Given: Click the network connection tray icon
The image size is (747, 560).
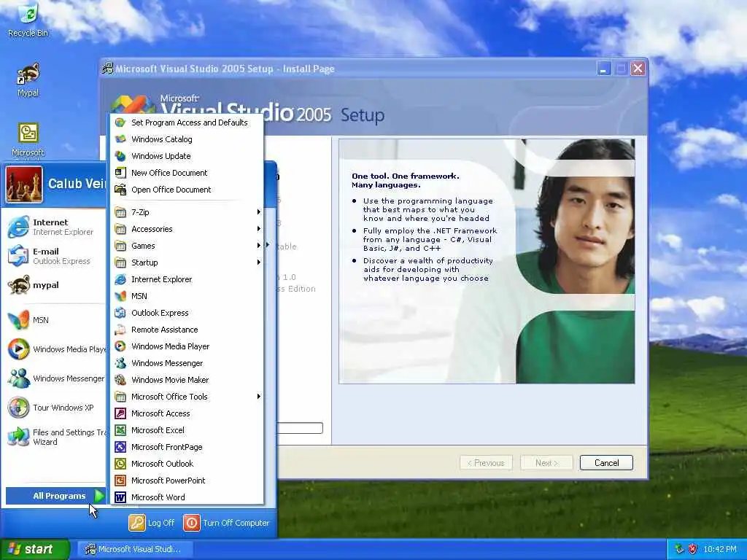Looking at the screenshot, I should [x=679, y=549].
